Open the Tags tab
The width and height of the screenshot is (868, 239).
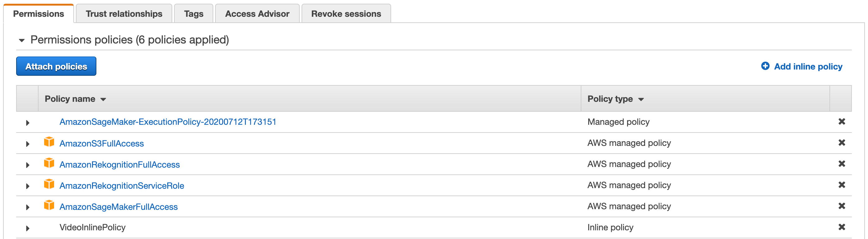(x=193, y=13)
